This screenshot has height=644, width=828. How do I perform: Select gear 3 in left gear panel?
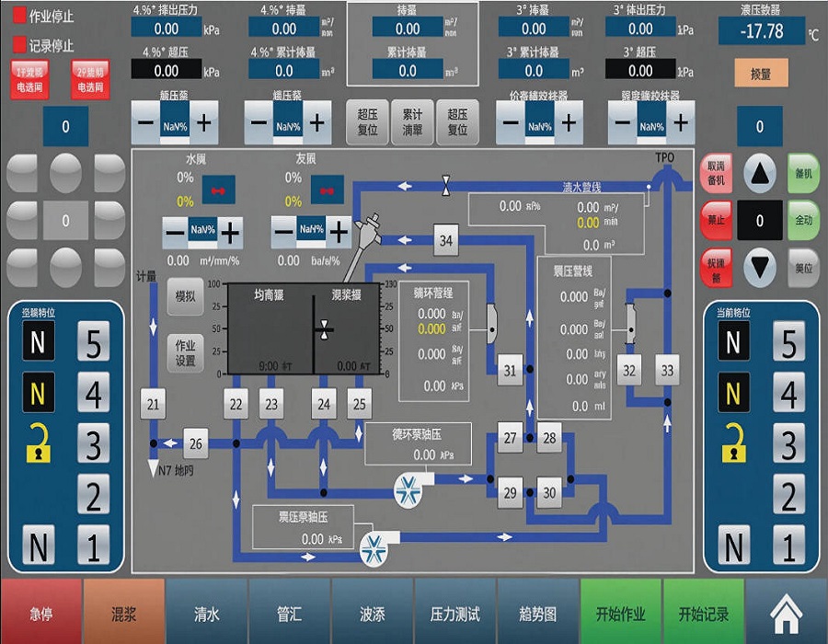[94, 443]
